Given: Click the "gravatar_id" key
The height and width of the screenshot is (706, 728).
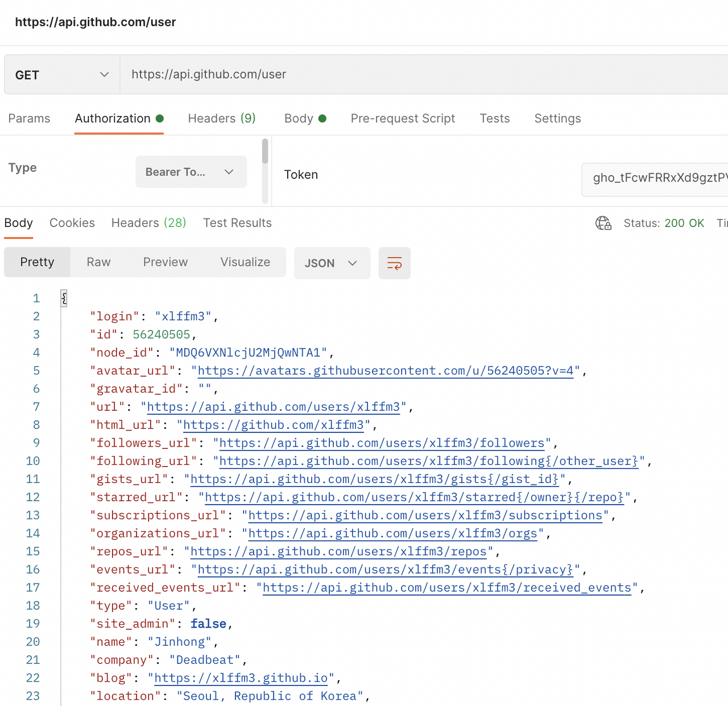Looking at the screenshot, I should [136, 389].
